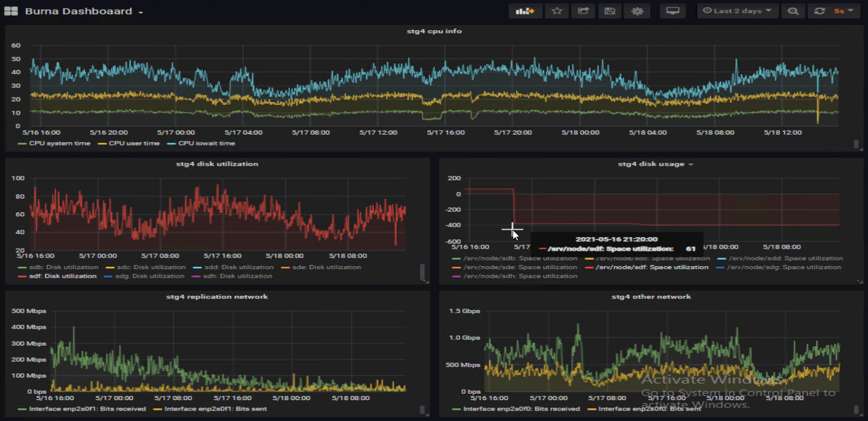Open dashboard settings gear icon
The width and height of the screenshot is (868, 421).
pyautogui.click(x=637, y=11)
